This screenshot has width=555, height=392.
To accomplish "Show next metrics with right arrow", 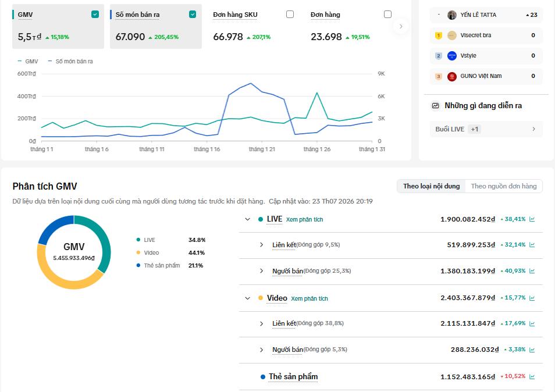I will pos(401,26).
